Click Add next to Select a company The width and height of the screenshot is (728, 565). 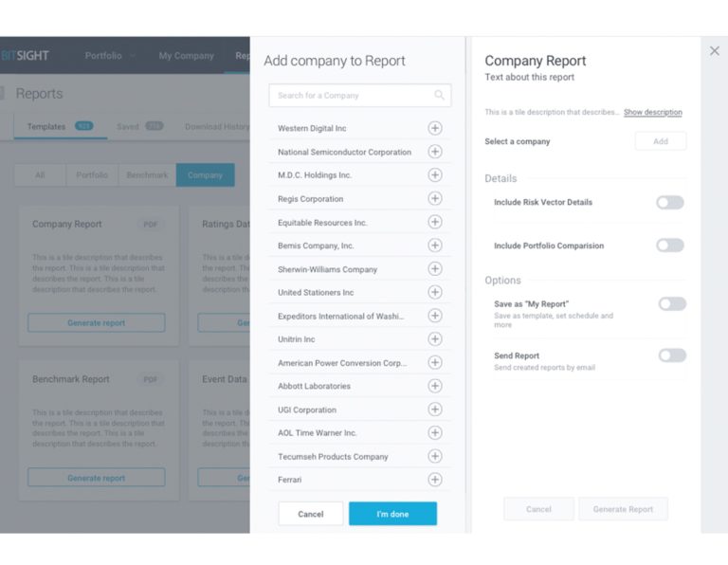(x=660, y=141)
